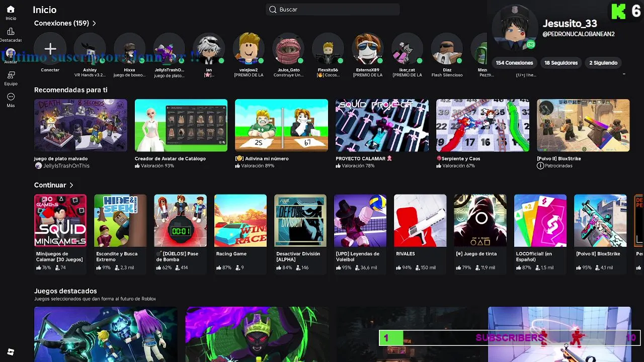Expand the Conexiones (159) chevron

tap(94, 23)
